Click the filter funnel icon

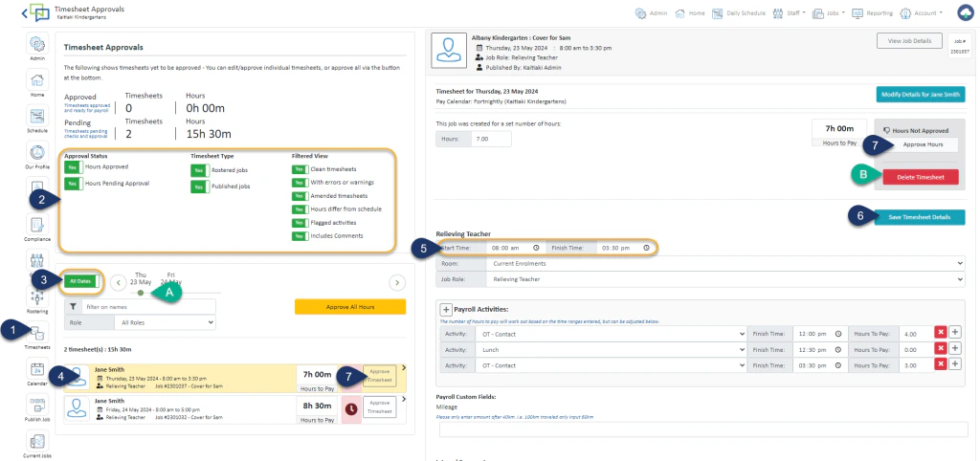pyautogui.click(x=73, y=307)
